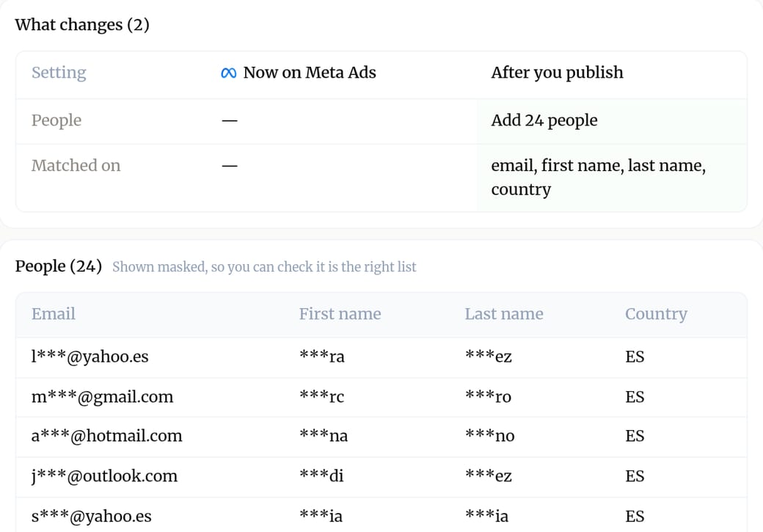Viewport: 763px width, 532px height.
Task: Click the 'Country' column header
Action: 657,314
